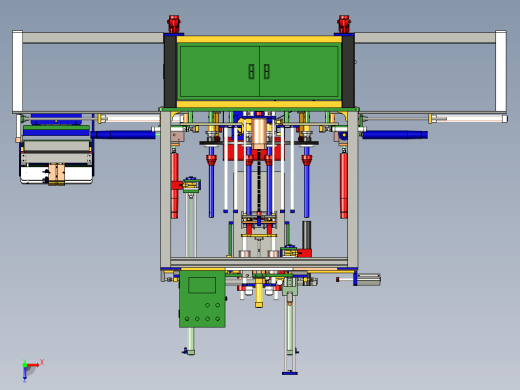
Task: Select the green control box with buttons
Action: pyautogui.click(x=202, y=299)
